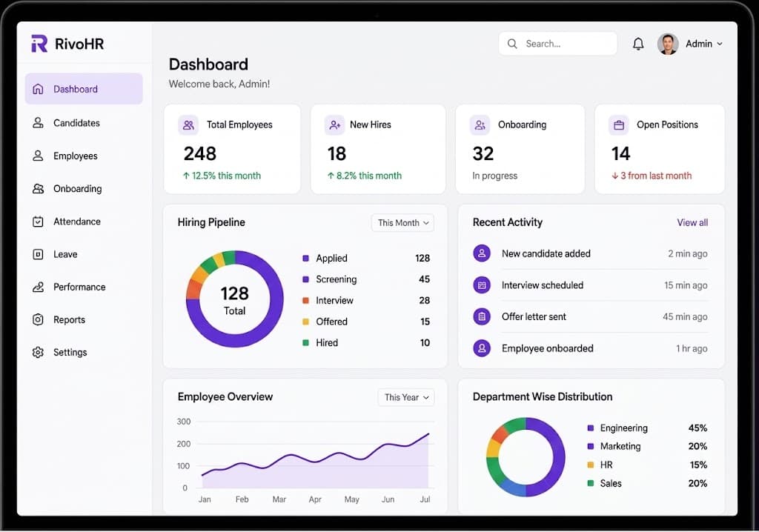
Task: Click the 'Jul' label on Employee Overview axis
Action: click(425, 499)
